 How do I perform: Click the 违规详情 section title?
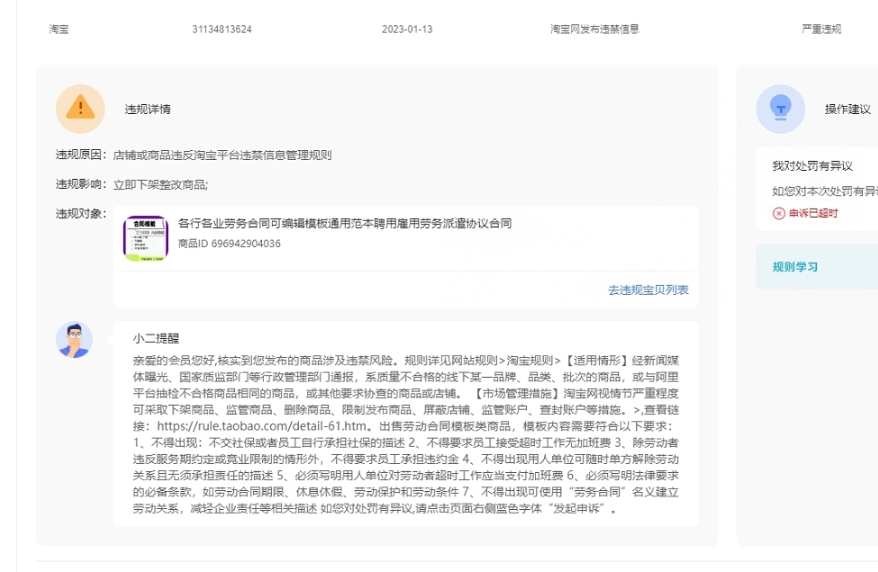coord(147,109)
